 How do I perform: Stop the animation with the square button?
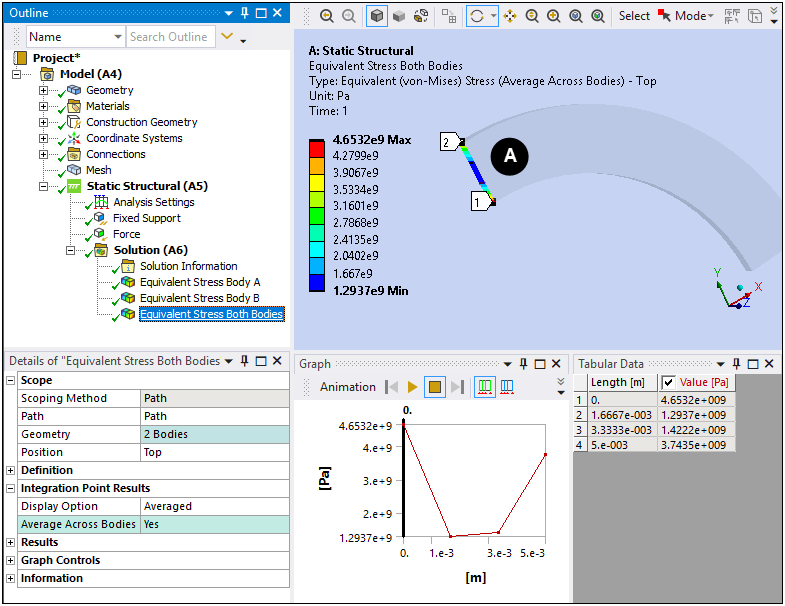click(x=435, y=387)
